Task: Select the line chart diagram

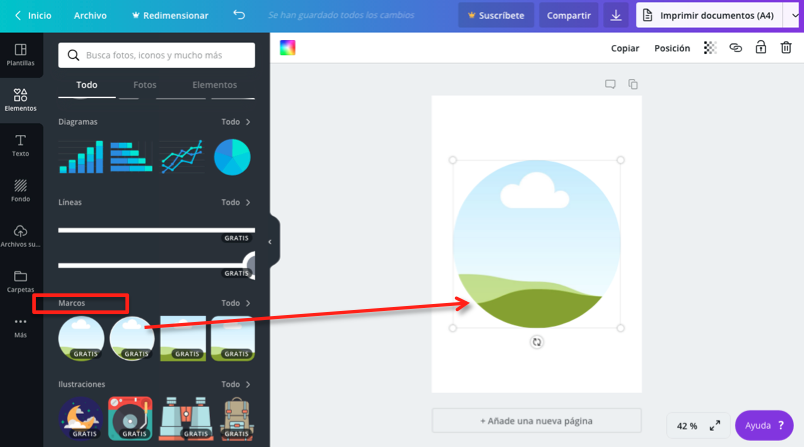Action: pyautogui.click(x=182, y=157)
